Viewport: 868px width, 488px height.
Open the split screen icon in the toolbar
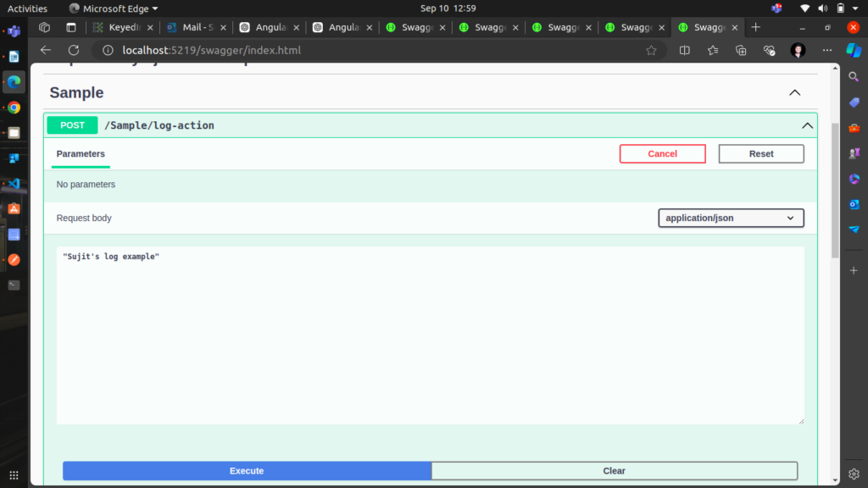tap(685, 50)
